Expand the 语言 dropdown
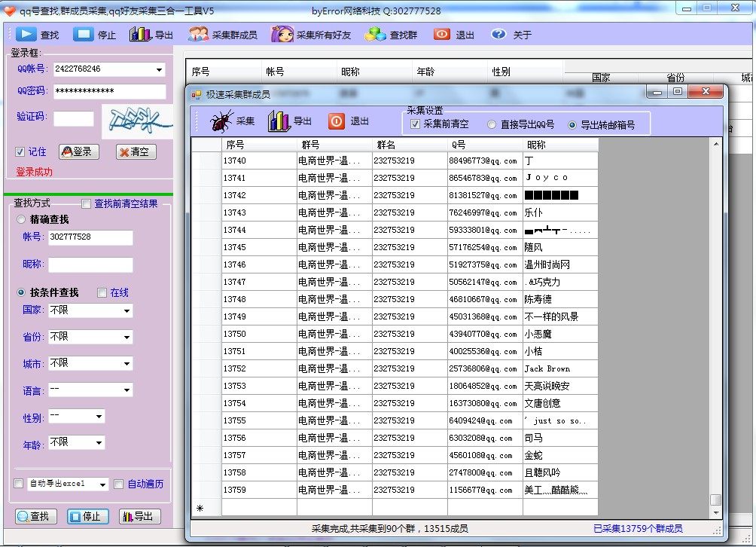The height and width of the screenshot is (547, 756). point(127,390)
